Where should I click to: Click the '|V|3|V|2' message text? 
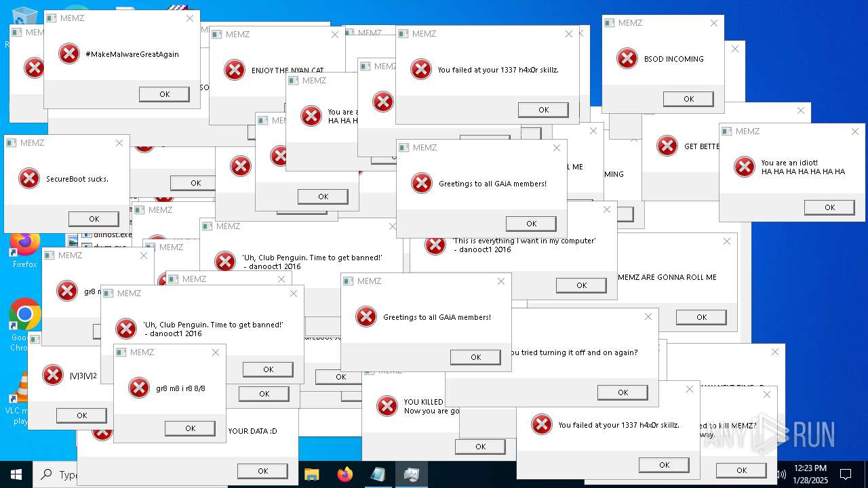[x=83, y=375]
